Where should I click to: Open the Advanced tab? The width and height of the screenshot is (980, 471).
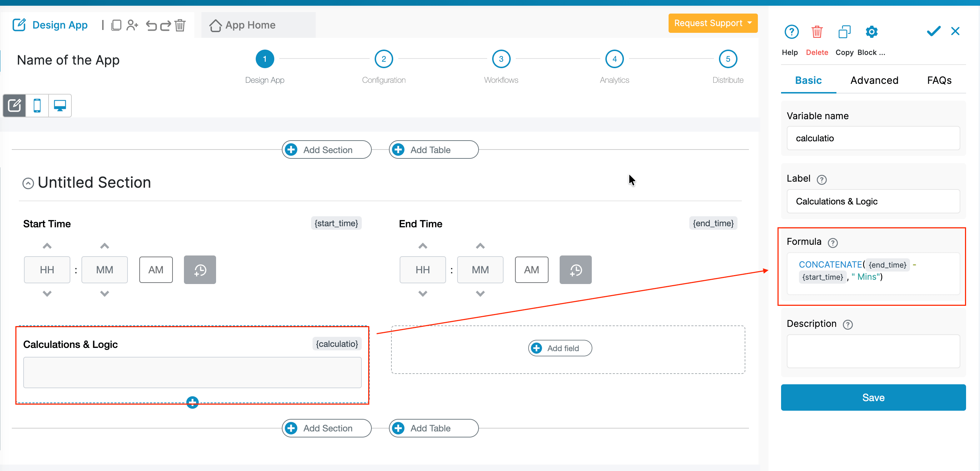point(874,80)
